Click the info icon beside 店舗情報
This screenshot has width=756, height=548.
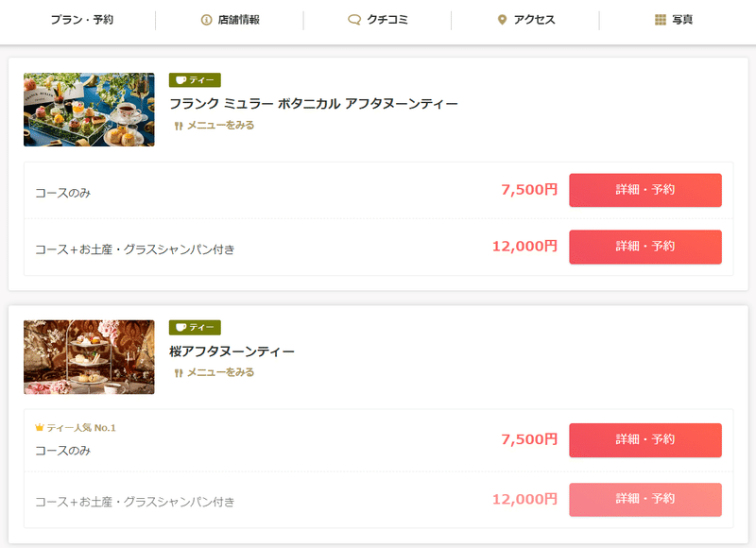click(206, 20)
